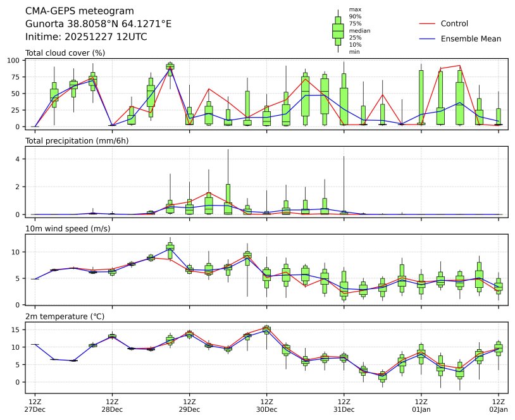The image size is (515, 420).
Task: Select the Control legend label
Action: (454, 23)
